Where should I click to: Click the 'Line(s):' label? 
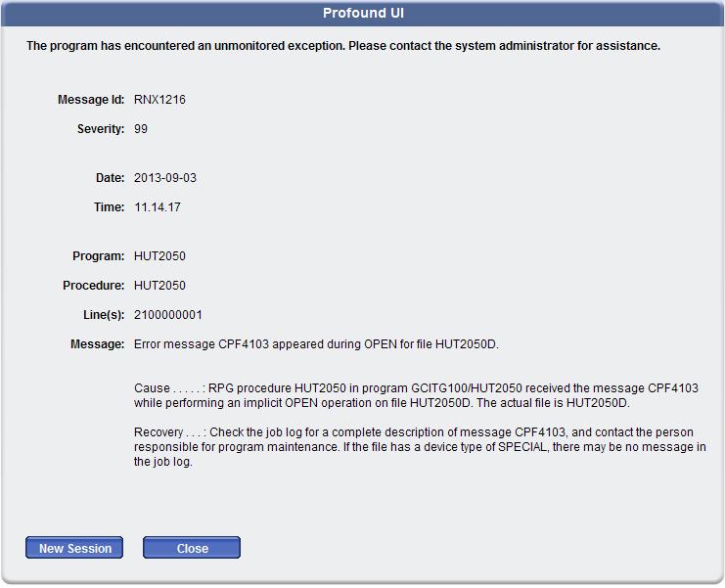pyautogui.click(x=104, y=315)
